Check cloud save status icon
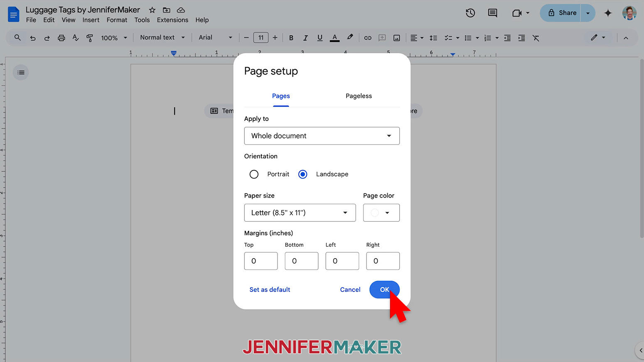 pos(181,10)
